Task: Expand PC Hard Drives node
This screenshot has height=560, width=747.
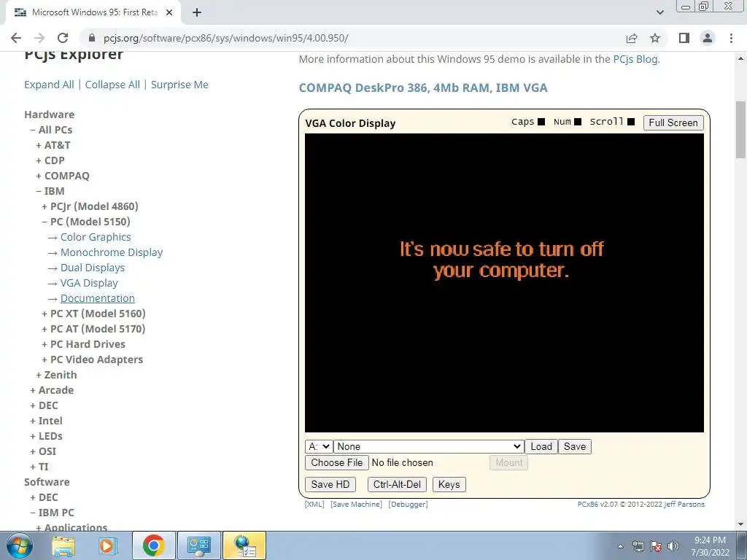Action: [83, 344]
